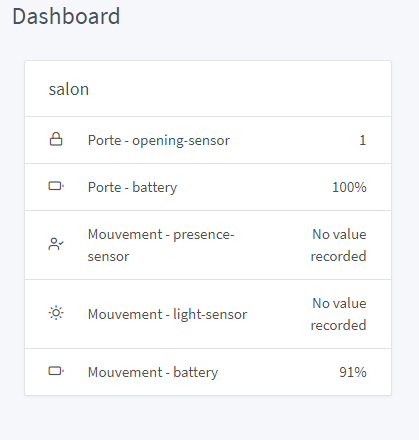The height and width of the screenshot is (440, 419).
Task: Click the salon card header area
Action: tap(208, 89)
